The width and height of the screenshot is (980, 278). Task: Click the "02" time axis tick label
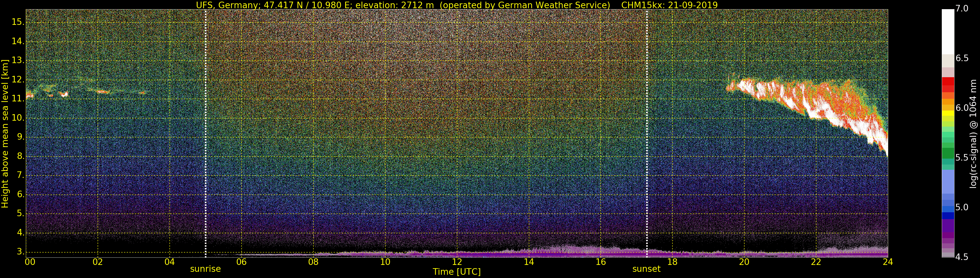[98, 262]
